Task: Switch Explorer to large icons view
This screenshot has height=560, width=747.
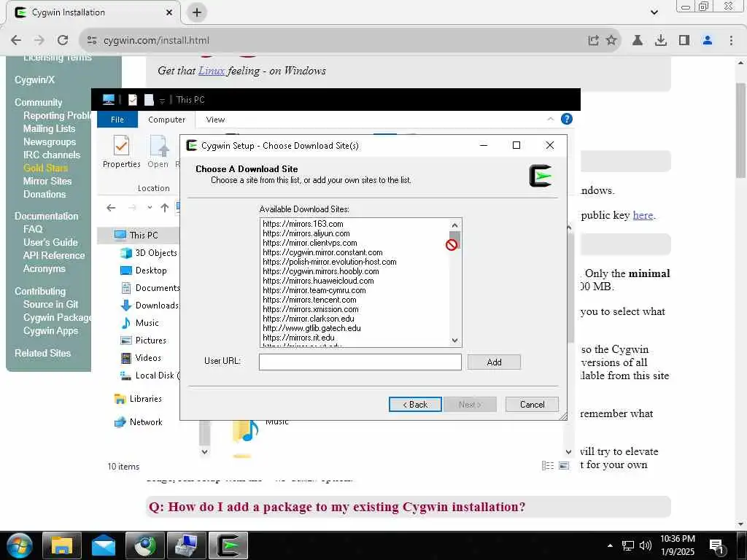Action: coord(564,466)
